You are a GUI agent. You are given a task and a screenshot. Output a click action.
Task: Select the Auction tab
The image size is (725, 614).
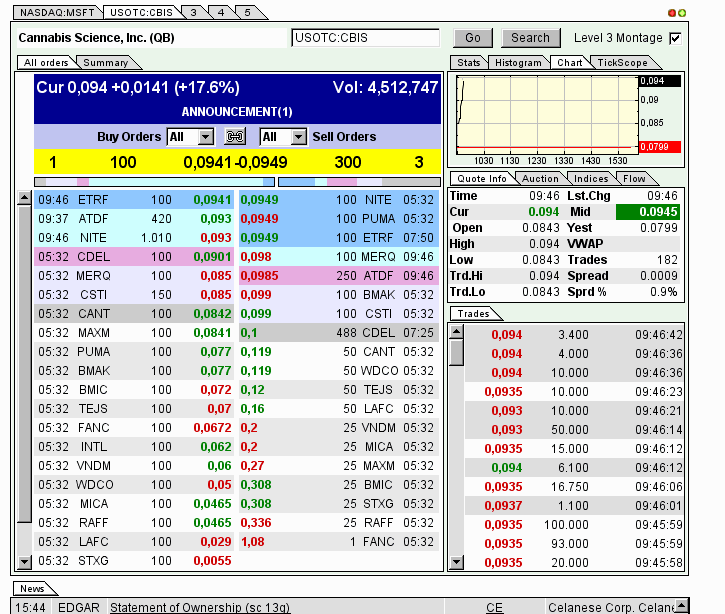[x=540, y=178]
